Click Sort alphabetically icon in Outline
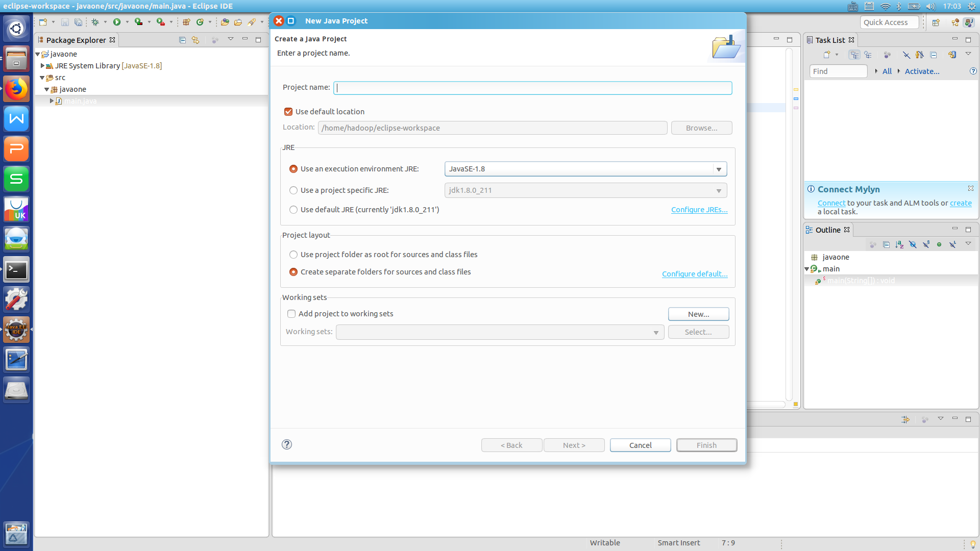Screen dimensions: 980x551 899,245
